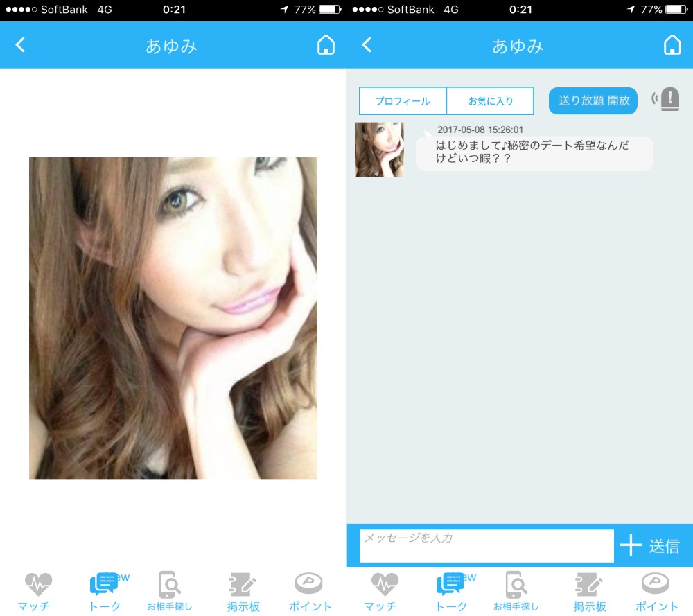This screenshot has height=616, width=693.
Task: Report user with the alarm icon
Action: point(666,99)
